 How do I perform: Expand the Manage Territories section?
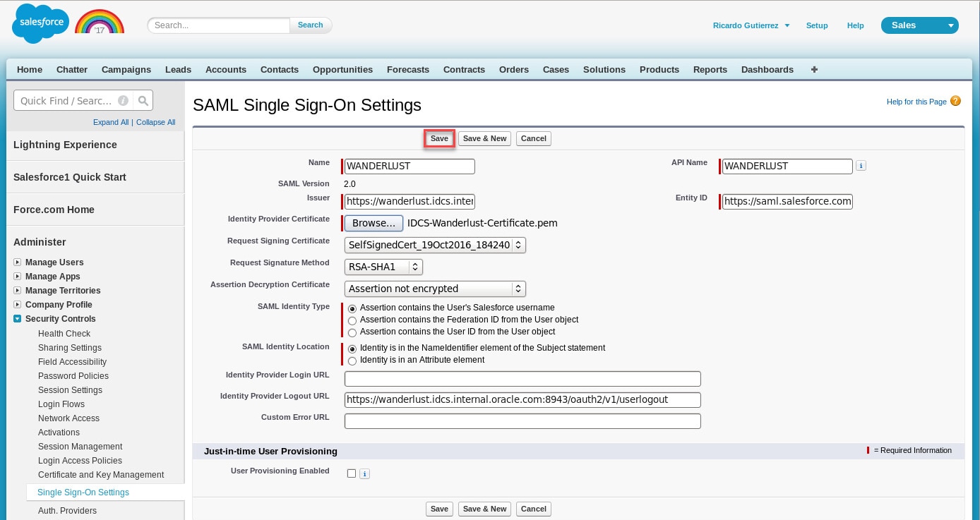(18, 291)
